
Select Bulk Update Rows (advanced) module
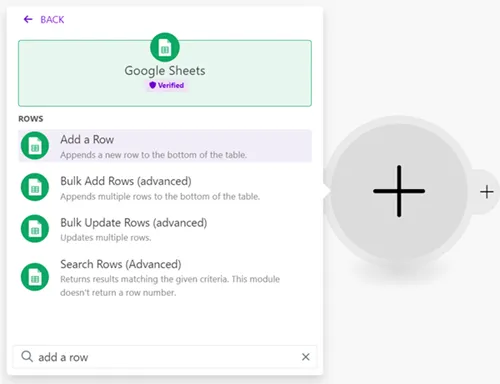[165, 229]
